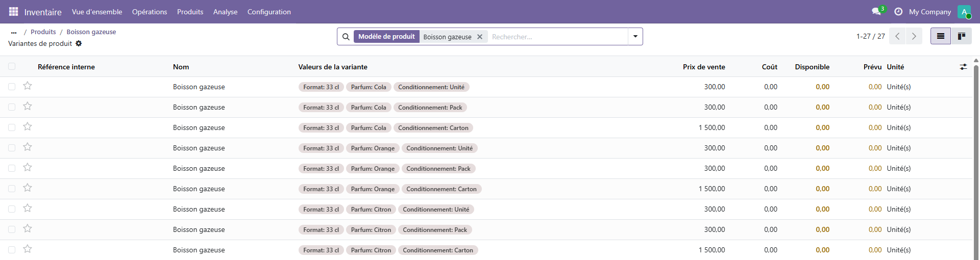Switch to list view

tap(941, 36)
